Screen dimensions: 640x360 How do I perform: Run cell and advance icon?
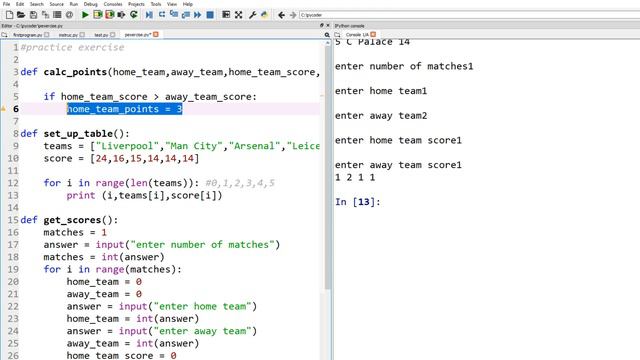(x=109, y=15)
